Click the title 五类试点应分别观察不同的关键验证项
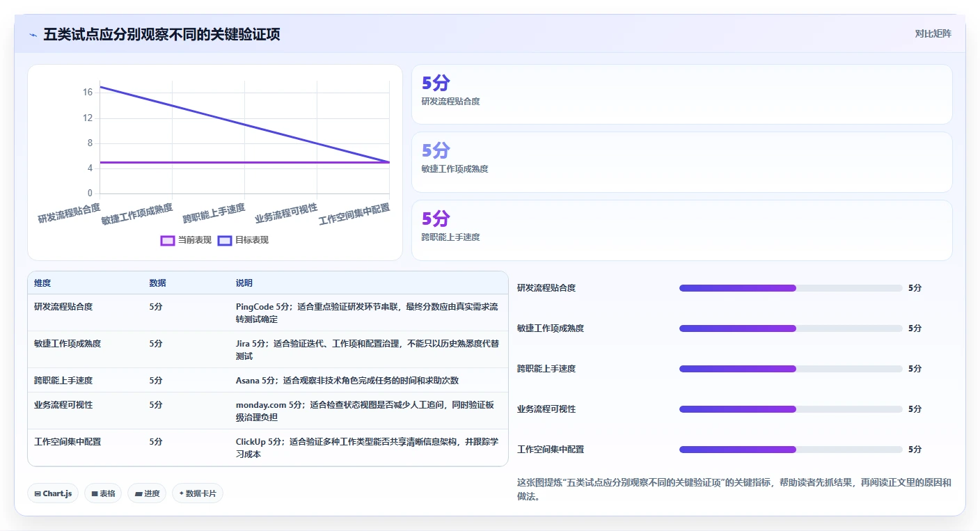 tap(161, 35)
